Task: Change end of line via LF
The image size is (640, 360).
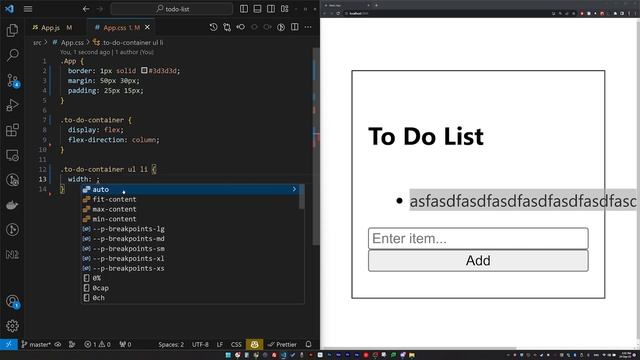Action: coord(220,344)
